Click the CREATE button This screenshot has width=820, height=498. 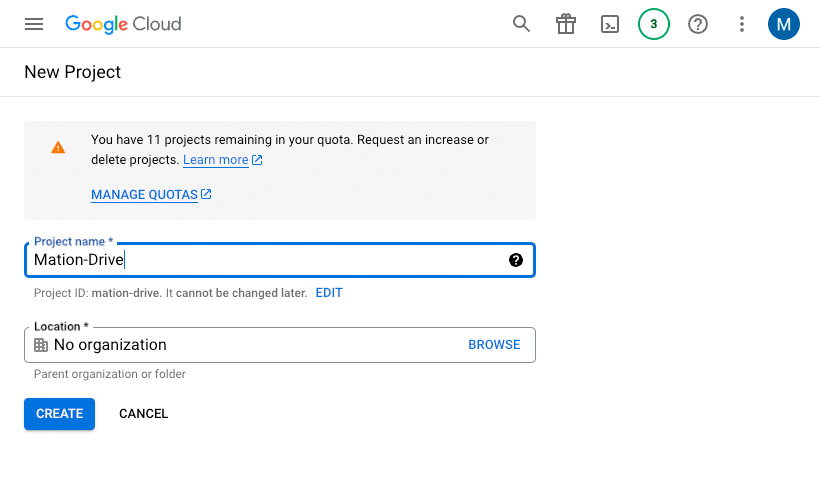(x=60, y=414)
